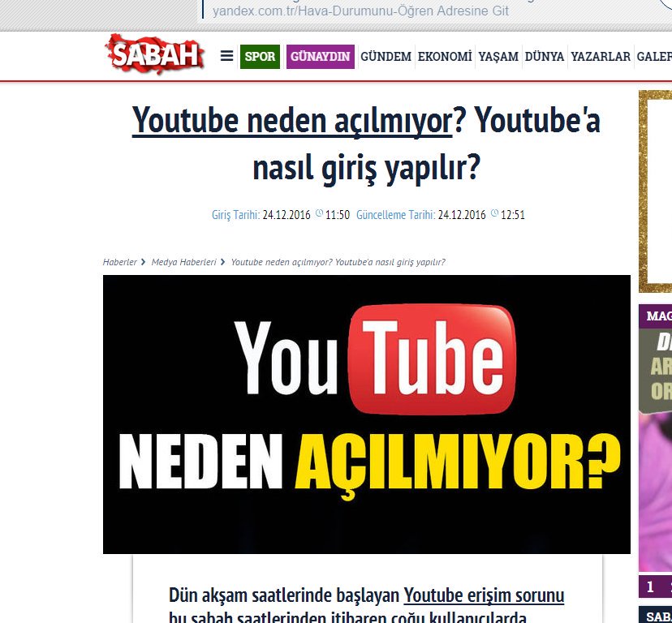Go to YAŞAM section

(498, 57)
